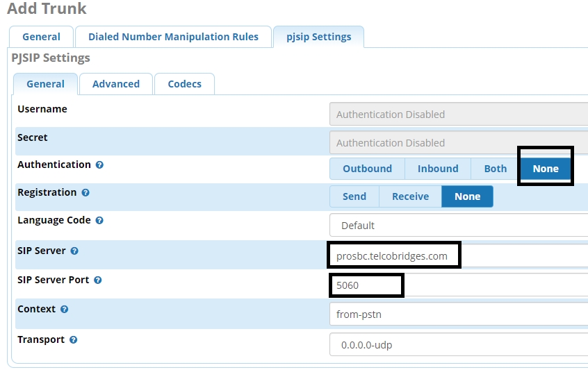588x370 pixels.
Task: Click SIP Server Port help icon
Action: click(97, 280)
